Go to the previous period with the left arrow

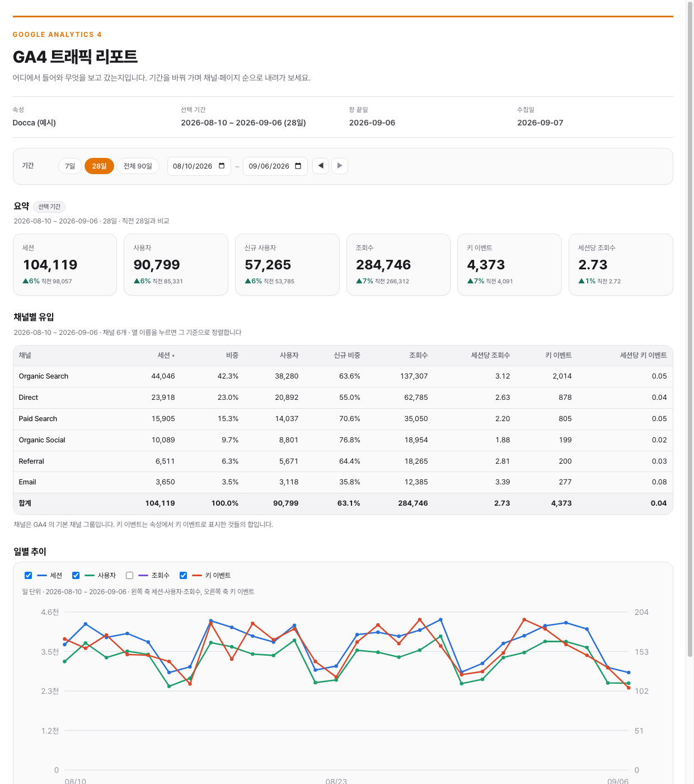coord(321,166)
